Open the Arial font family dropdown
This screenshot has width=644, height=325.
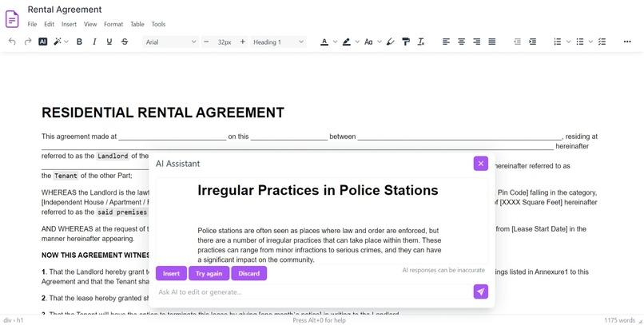(171, 42)
